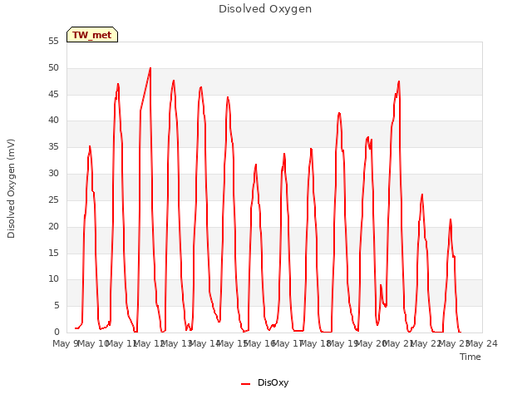Image resolution: width=532 pixels, height=399 pixels.
Task: Click the y-axis value 0
Action: click(x=57, y=332)
